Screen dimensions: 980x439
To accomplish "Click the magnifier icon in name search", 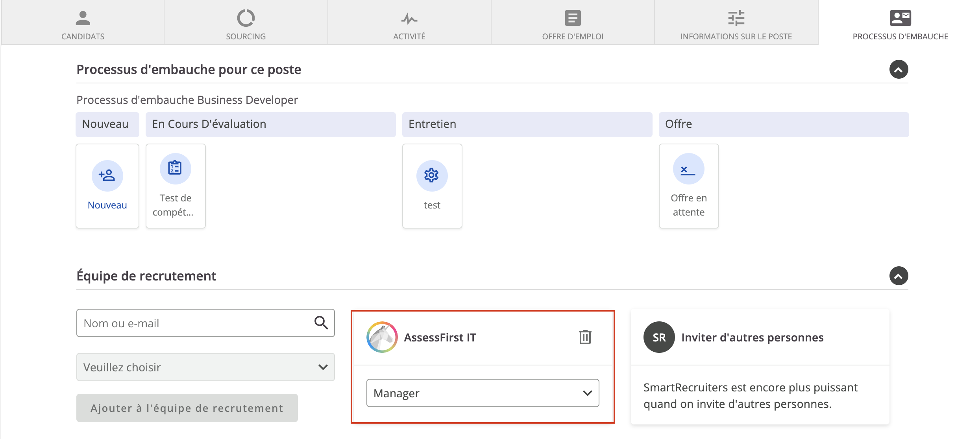I will point(321,323).
